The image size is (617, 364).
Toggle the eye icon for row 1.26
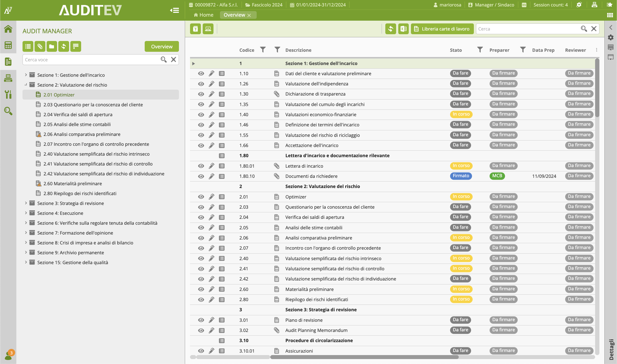click(201, 84)
